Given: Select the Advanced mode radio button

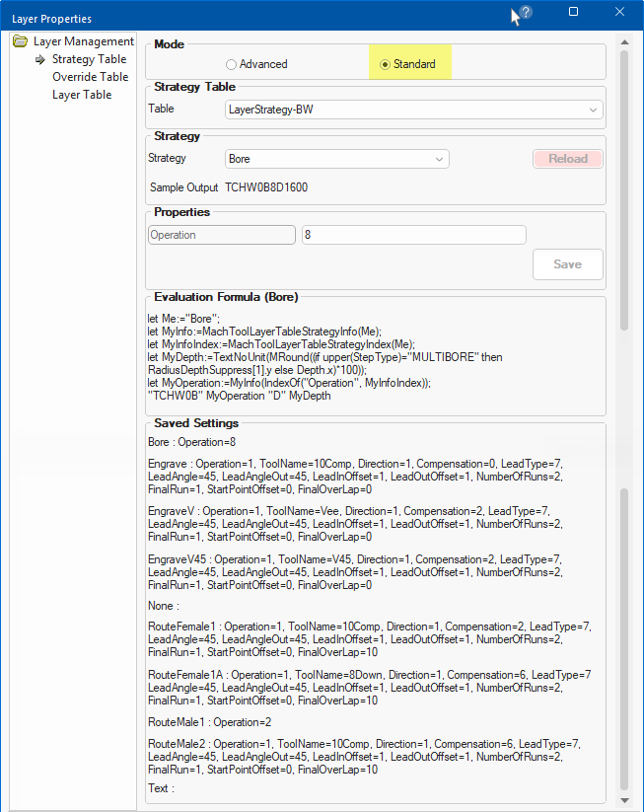Looking at the screenshot, I should 231,64.
